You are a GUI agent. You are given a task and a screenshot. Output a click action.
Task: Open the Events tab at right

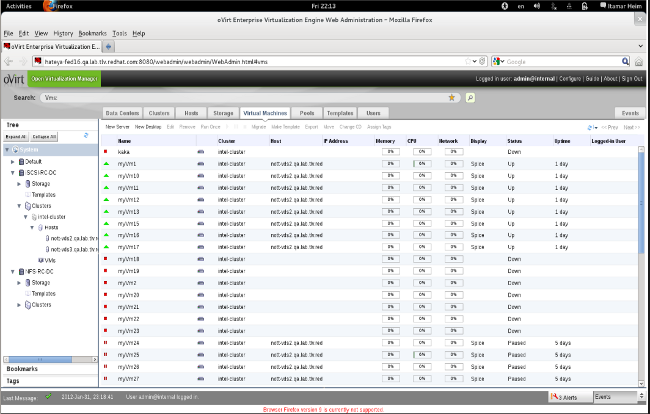pyautogui.click(x=630, y=113)
